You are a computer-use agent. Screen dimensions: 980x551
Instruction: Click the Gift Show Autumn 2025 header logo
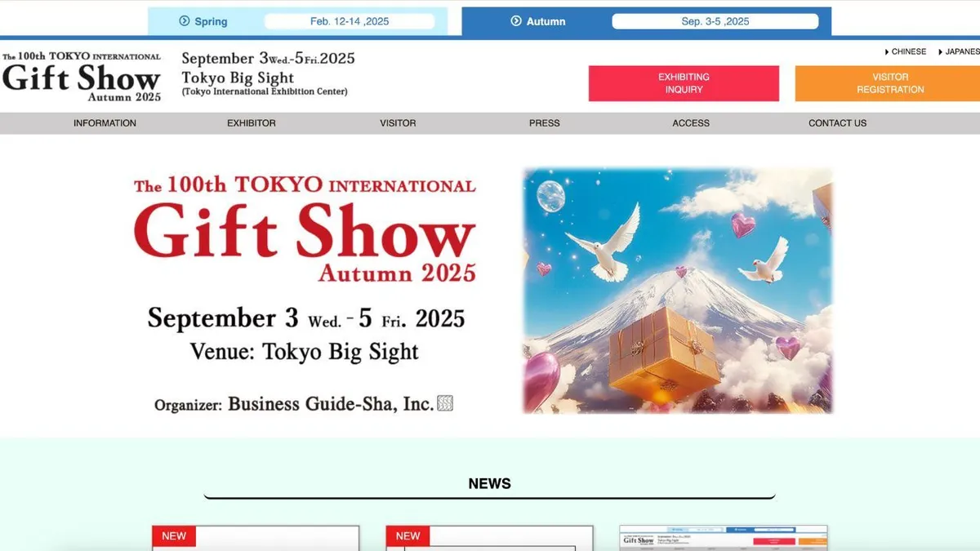82,77
